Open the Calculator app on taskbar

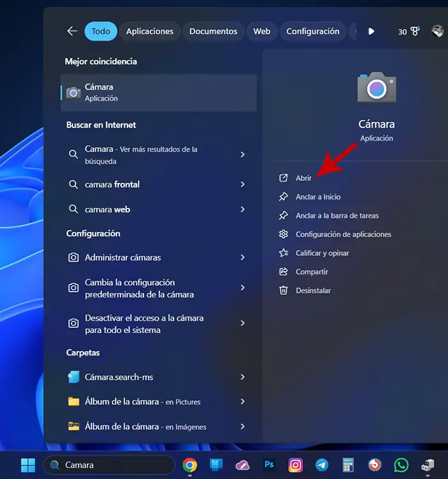[348, 465]
